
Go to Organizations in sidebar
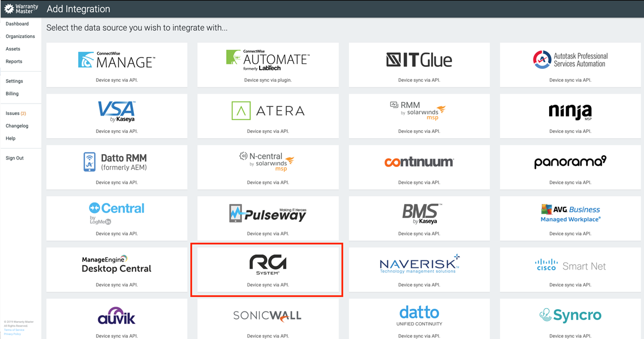coord(20,36)
